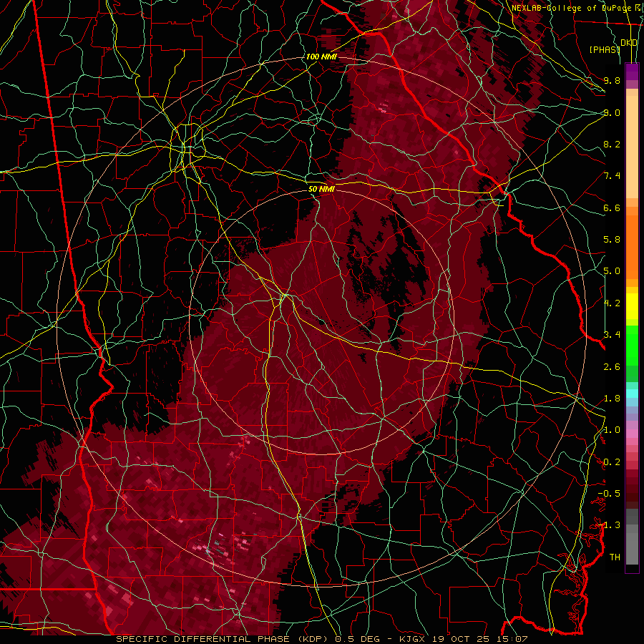The image size is (644, 644).
Task: Click the "NEXLAB-College of DuPage" header text
Action: pos(571,8)
